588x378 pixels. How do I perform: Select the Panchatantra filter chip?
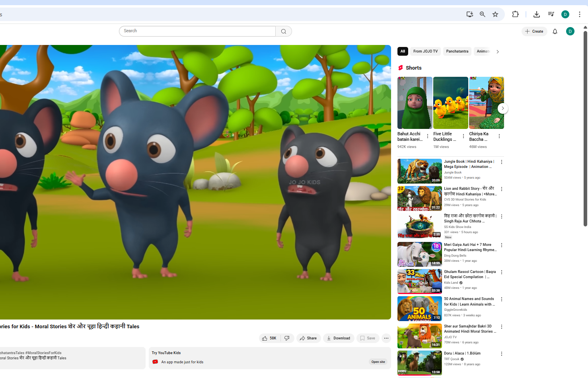[x=457, y=51]
